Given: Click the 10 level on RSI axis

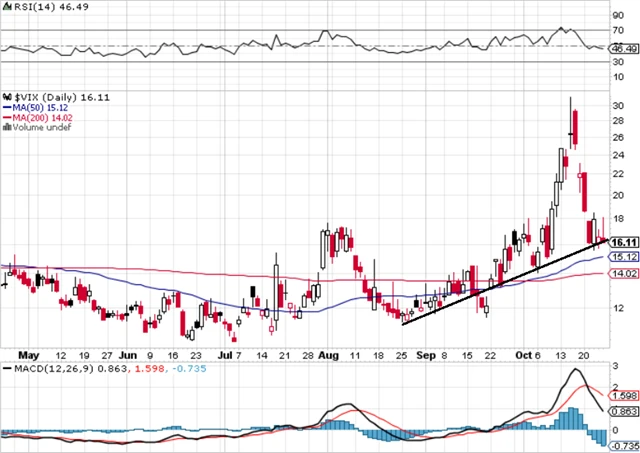Looking at the screenshot, I should pyautogui.click(x=618, y=77).
